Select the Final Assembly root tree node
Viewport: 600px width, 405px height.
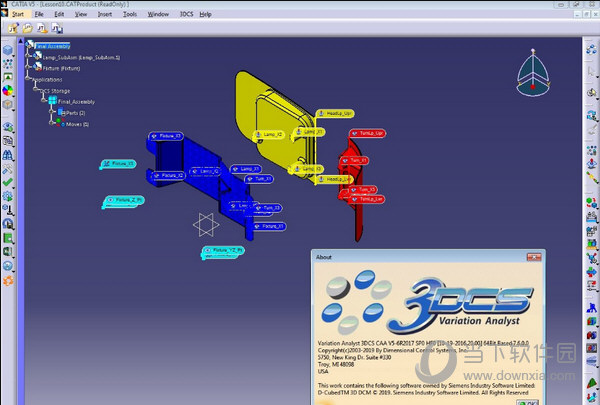52,46
